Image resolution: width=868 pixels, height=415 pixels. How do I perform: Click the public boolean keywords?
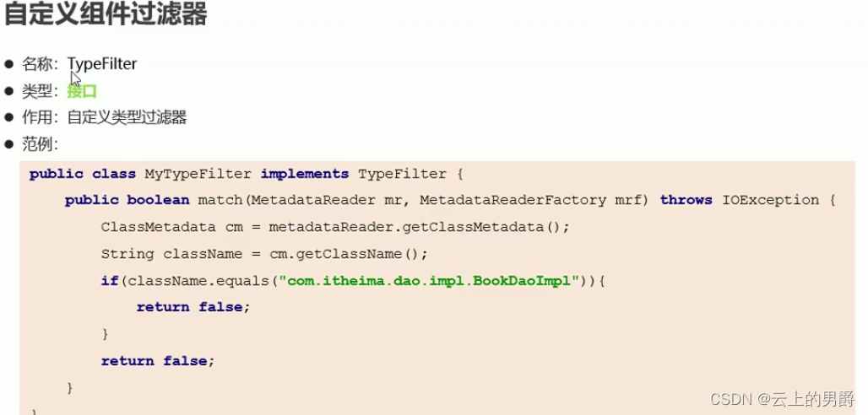click(x=127, y=200)
